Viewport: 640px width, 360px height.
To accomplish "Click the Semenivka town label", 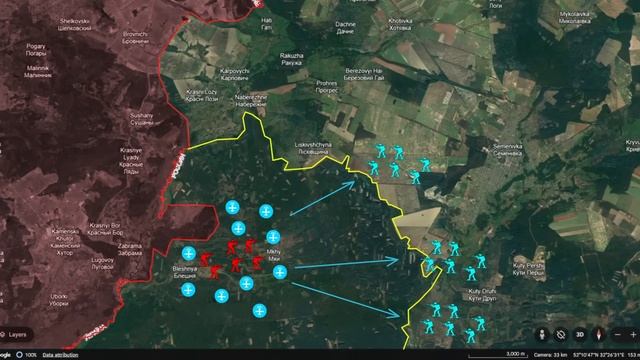I will tap(507, 150).
